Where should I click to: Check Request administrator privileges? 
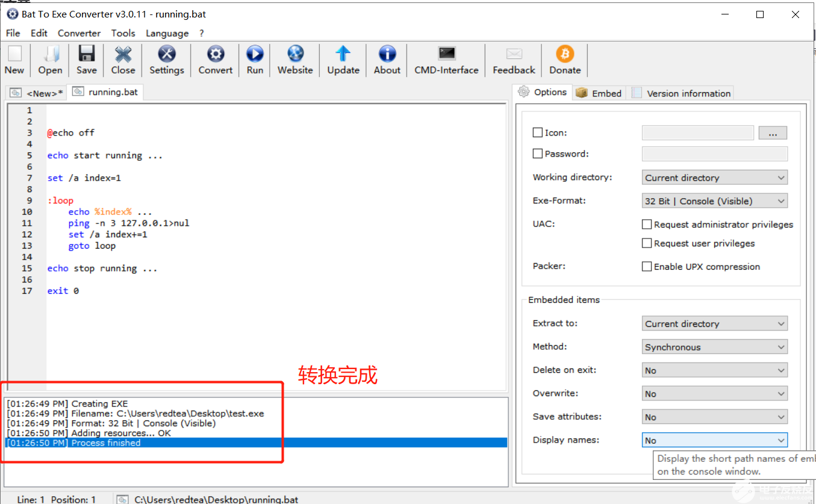647,225
